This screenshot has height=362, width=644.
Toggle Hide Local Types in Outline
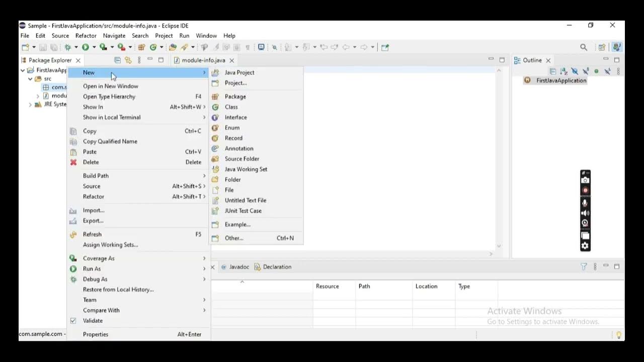click(607, 71)
